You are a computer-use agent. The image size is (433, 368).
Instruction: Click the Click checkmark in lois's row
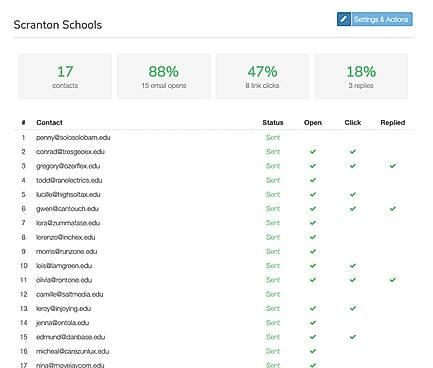tap(353, 266)
